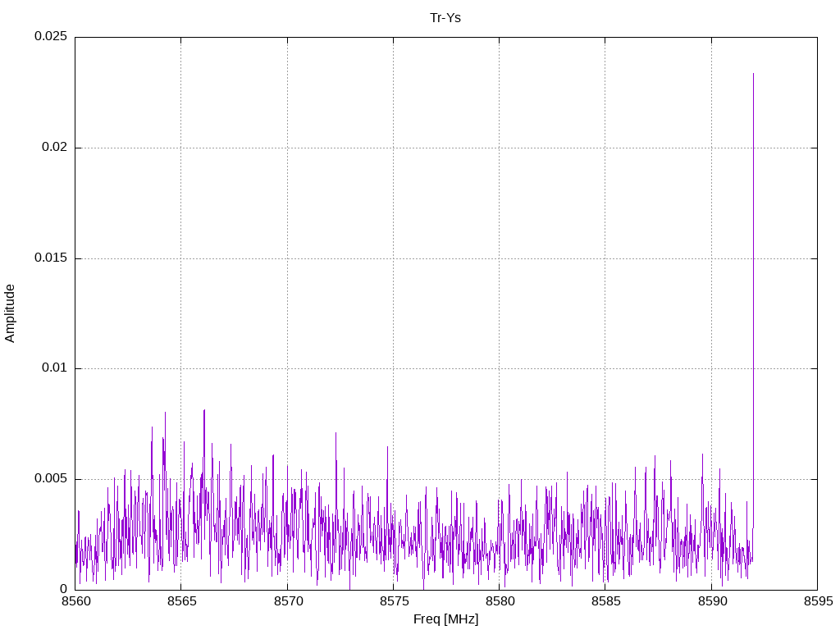
Task: Click the x-axis tick label 8560
Action: pos(75,601)
